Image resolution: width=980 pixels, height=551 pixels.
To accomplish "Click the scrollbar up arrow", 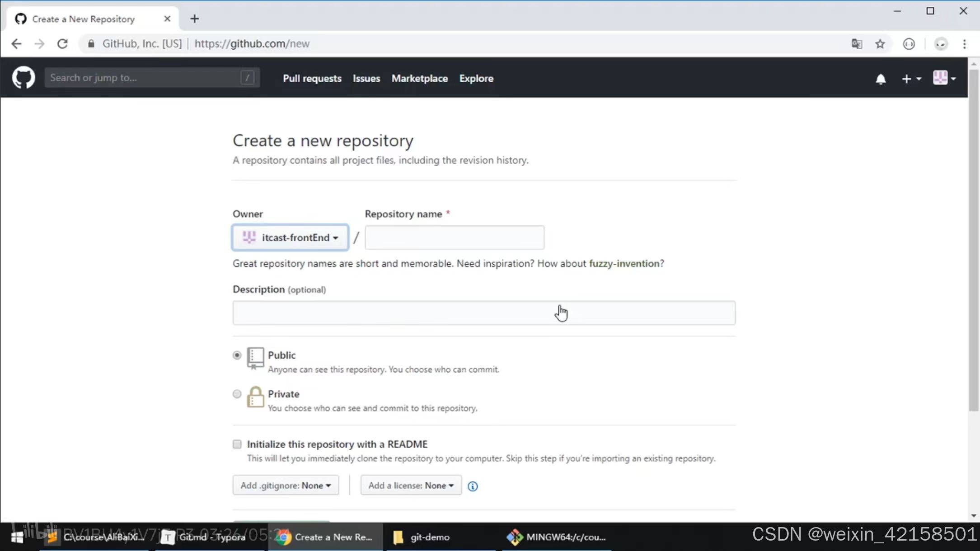I will point(974,64).
